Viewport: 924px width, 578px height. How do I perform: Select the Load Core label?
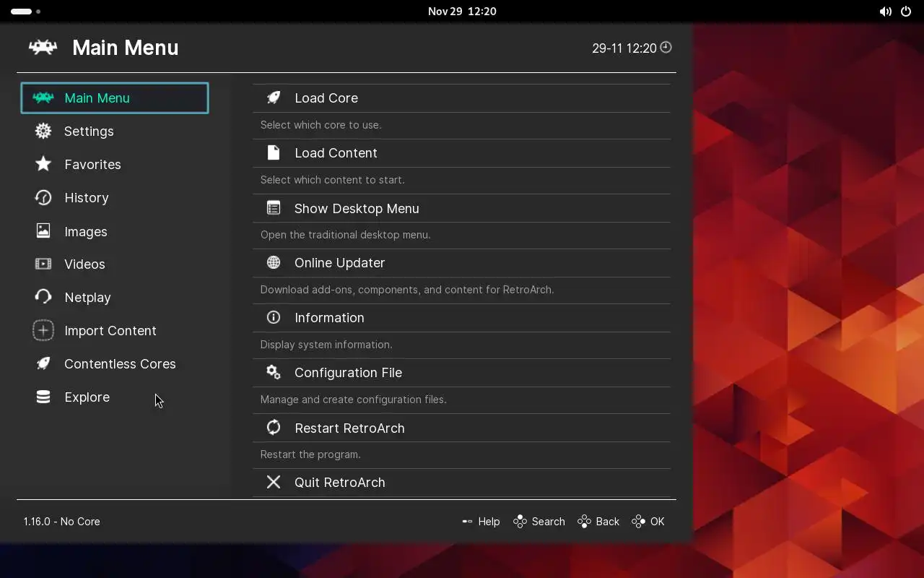326,98
